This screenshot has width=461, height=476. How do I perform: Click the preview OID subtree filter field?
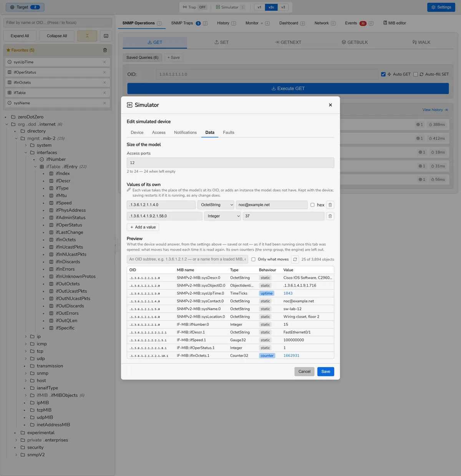coord(187,259)
